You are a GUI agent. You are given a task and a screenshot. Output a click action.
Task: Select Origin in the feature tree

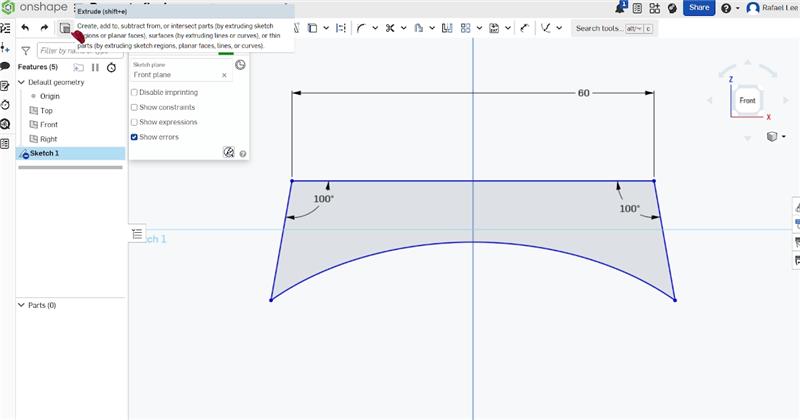point(50,96)
